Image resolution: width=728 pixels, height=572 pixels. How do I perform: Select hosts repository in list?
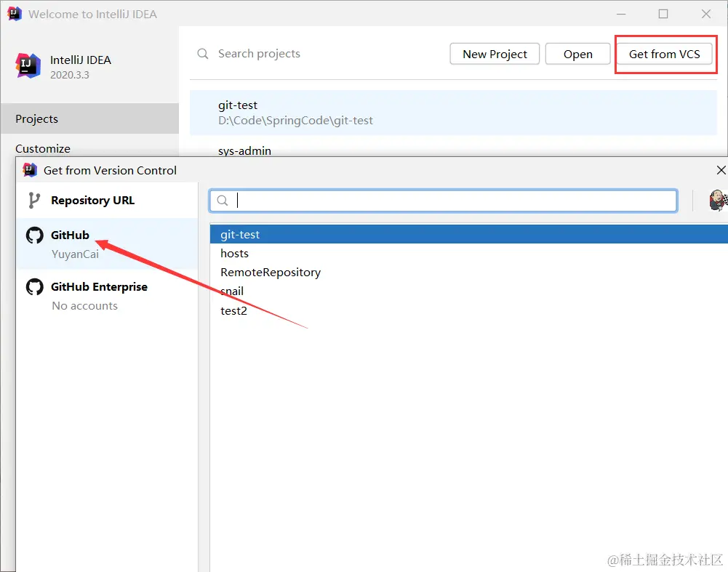click(x=468, y=254)
